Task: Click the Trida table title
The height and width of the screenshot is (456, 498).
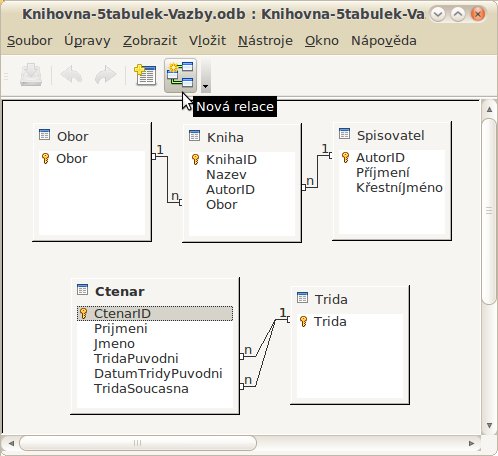Action: pyautogui.click(x=331, y=299)
